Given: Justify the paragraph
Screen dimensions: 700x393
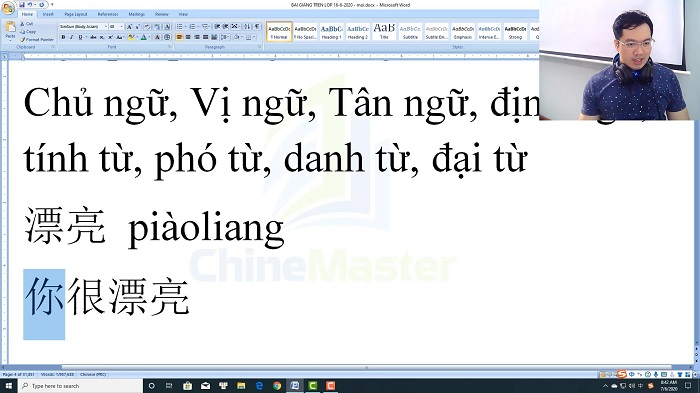Looking at the screenshot, I should 205,37.
